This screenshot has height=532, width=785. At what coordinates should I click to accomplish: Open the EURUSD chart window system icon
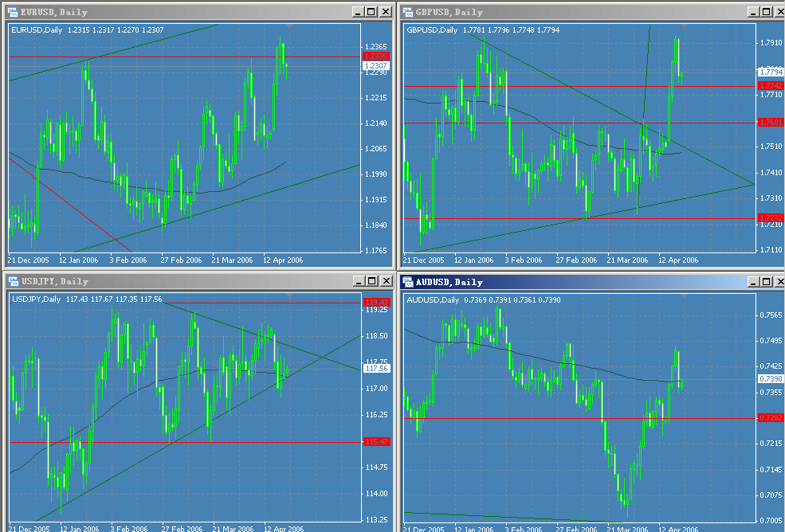click(x=13, y=12)
